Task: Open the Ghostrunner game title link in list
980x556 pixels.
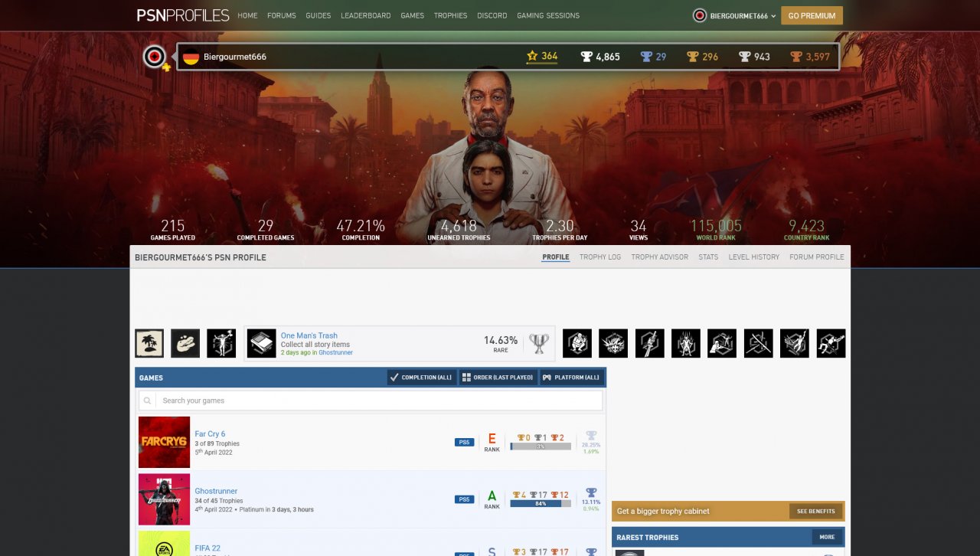Action: 216,492
